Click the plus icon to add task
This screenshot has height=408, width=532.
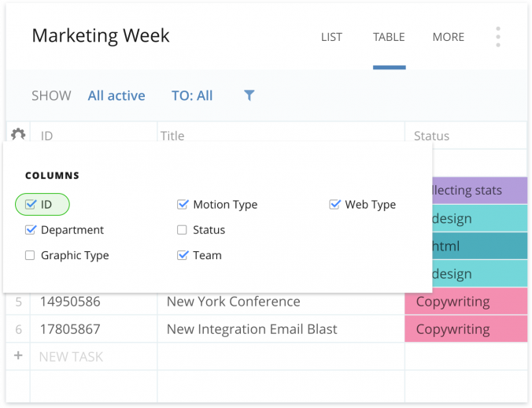pos(18,356)
